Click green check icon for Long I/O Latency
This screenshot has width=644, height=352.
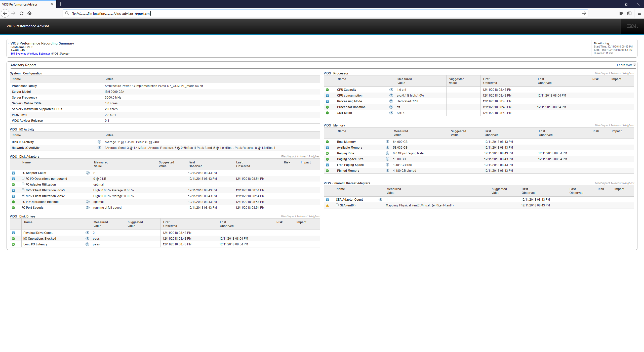click(13, 244)
